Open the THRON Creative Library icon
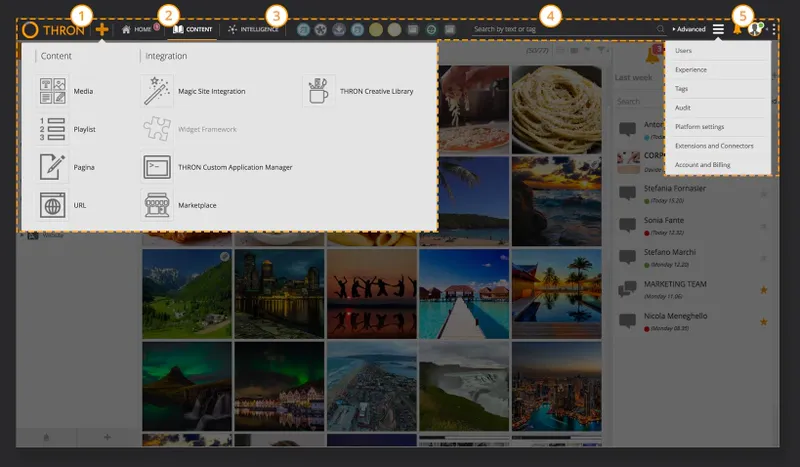This screenshot has width=800, height=467. click(318, 91)
